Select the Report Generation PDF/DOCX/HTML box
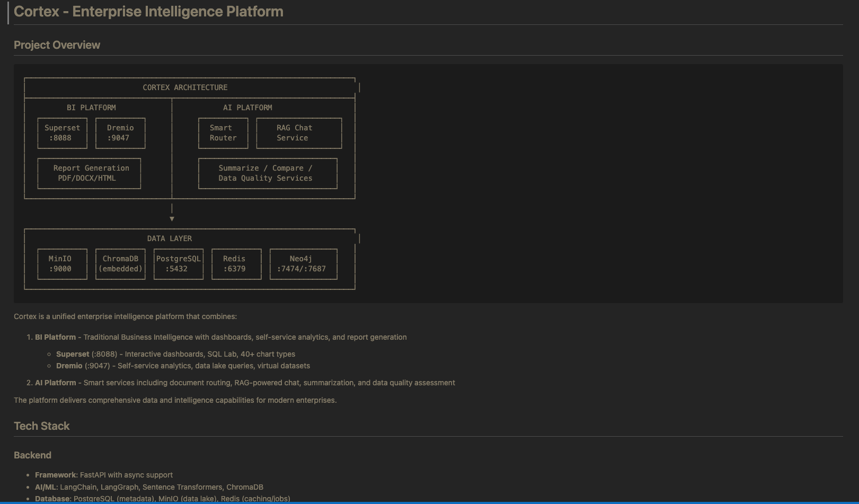 tap(88, 173)
